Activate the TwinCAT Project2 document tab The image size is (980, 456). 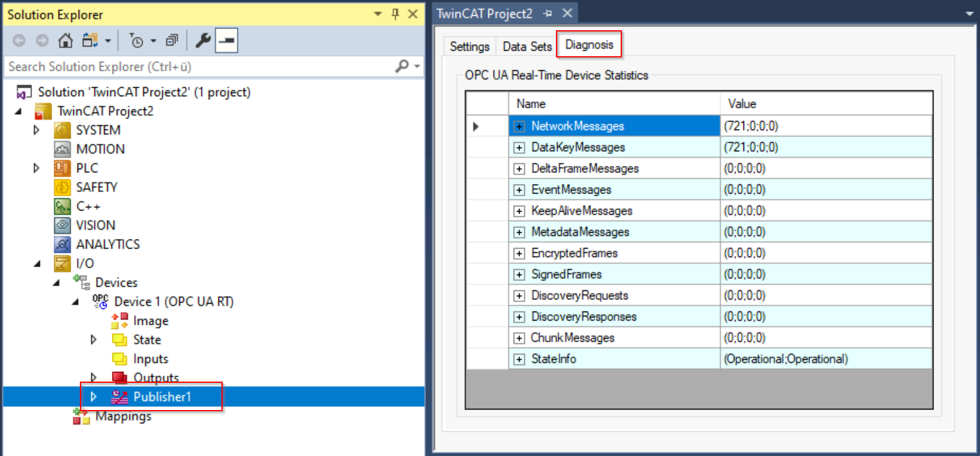tap(485, 13)
